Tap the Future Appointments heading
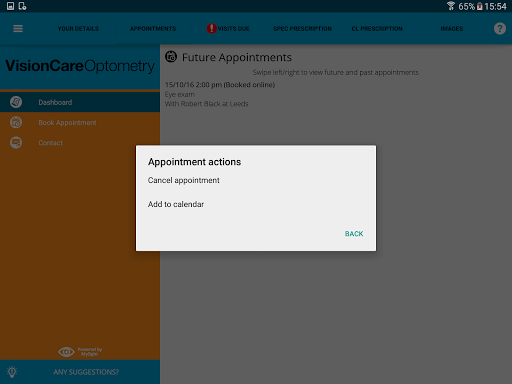Screen dimensions: 512x384 [237, 57]
